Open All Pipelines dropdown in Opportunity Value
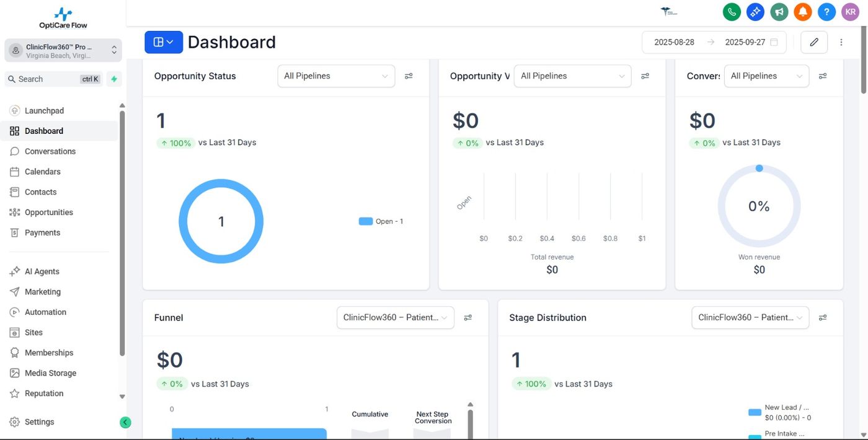This screenshot has height=440, width=868. [572, 76]
